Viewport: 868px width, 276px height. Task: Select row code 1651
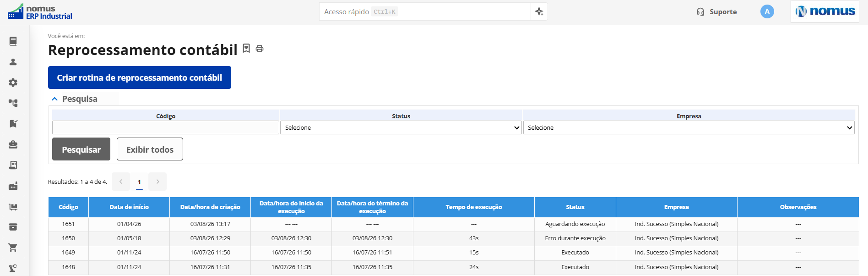coord(68,224)
